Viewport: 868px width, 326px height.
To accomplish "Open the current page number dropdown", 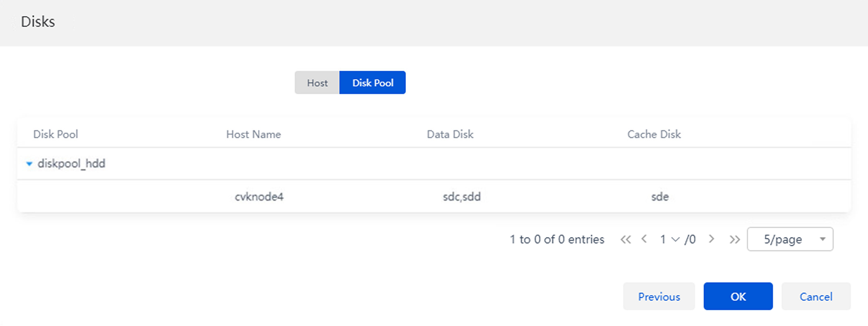I will click(x=669, y=240).
